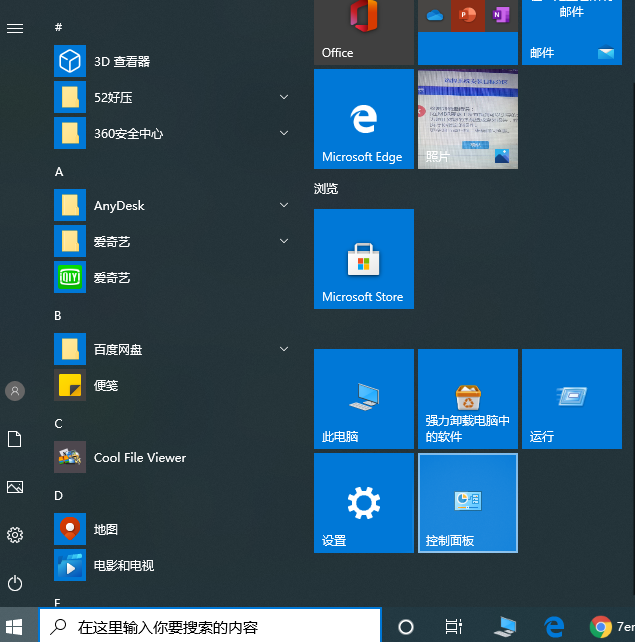This screenshot has height=642, width=635.
Task: Open Chrome from the taskbar
Action: coord(601,627)
